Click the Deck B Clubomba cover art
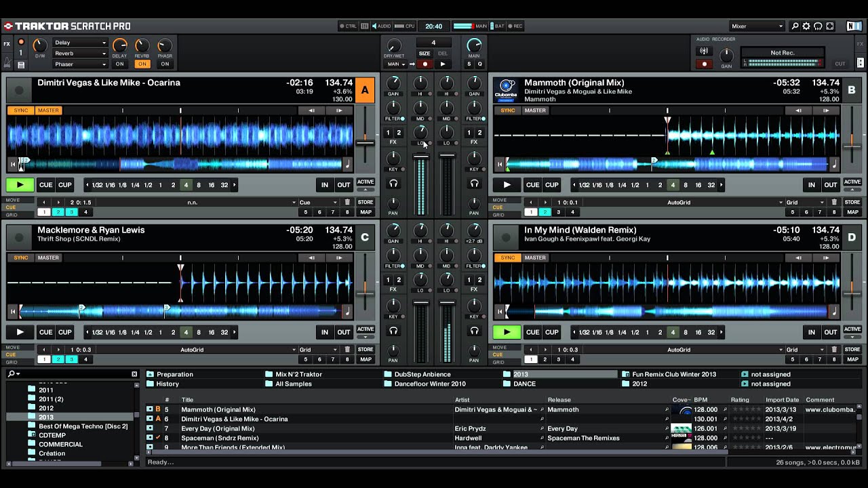The image size is (868, 488). point(506,90)
